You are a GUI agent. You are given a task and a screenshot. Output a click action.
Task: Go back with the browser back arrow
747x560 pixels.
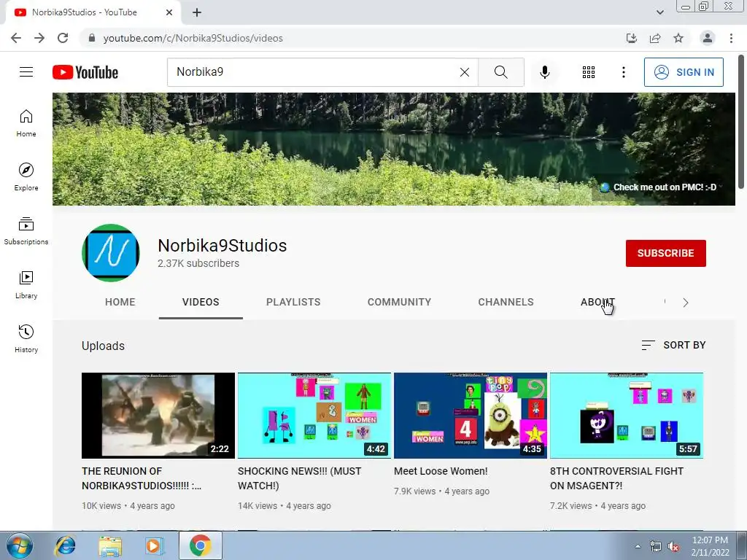(x=16, y=38)
